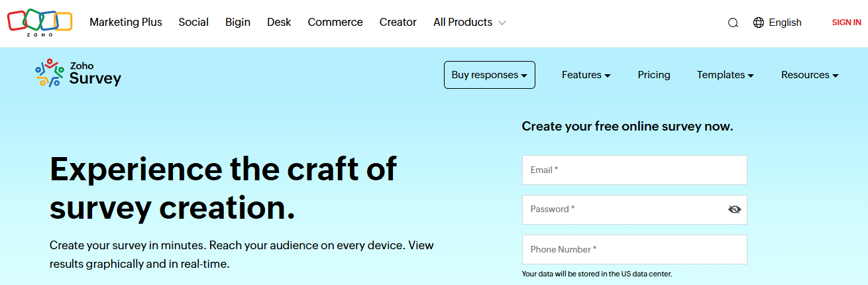Expand the Resources dropdown
The height and width of the screenshot is (285, 868).
[x=809, y=75]
